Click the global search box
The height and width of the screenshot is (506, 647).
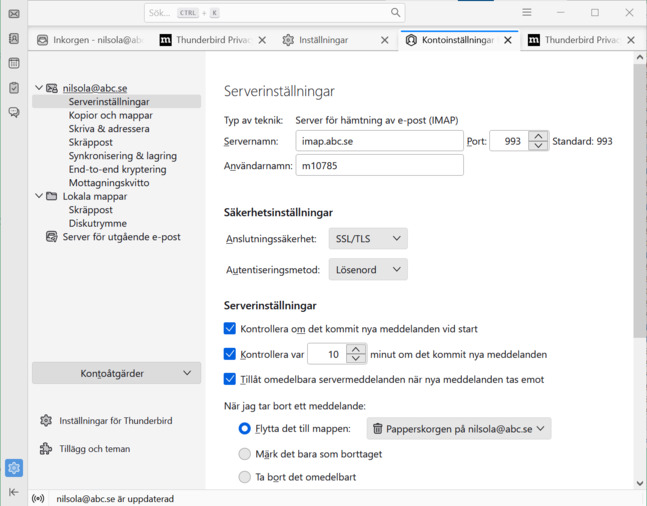pyautogui.click(x=274, y=13)
